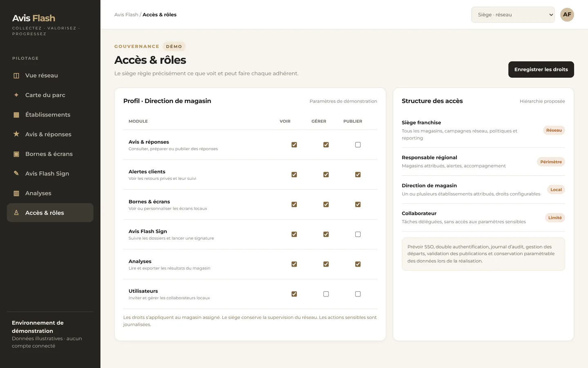Enable Publier for Avis & réponses

(358, 145)
